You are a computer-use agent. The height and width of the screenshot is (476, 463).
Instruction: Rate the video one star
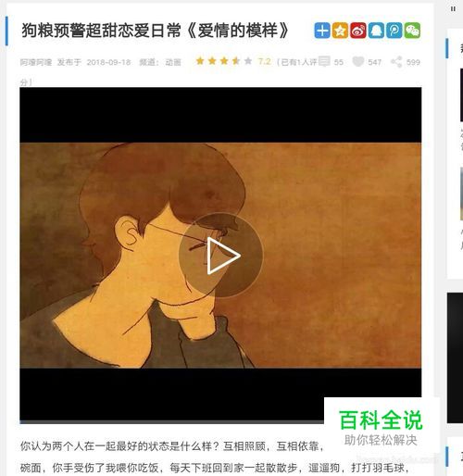click(x=200, y=61)
